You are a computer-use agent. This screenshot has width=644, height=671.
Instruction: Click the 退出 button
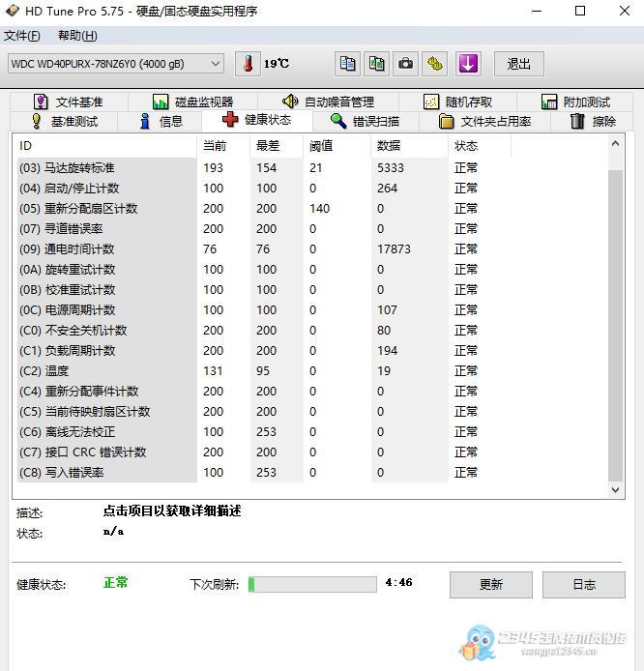coord(519,64)
